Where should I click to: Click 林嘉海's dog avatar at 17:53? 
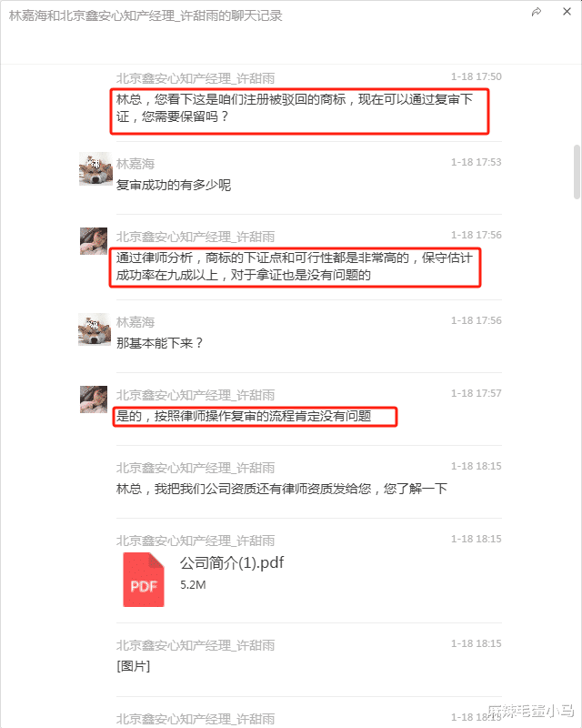95,169
